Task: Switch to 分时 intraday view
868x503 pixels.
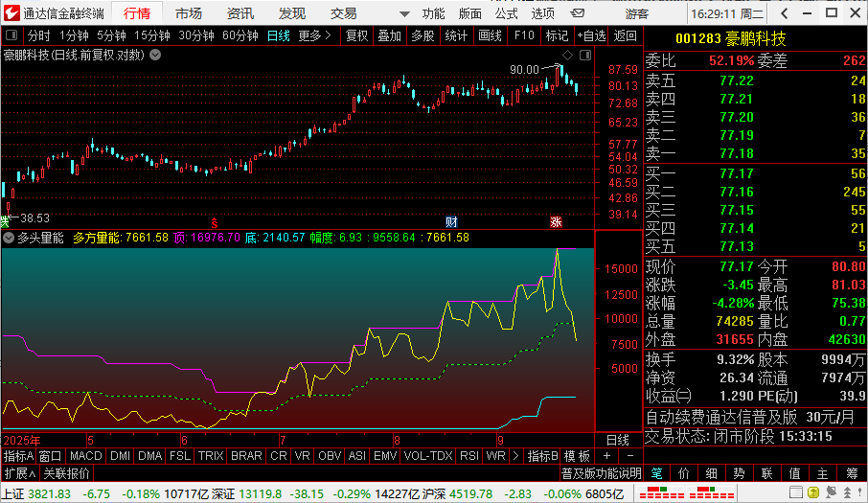Action: [x=38, y=36]
